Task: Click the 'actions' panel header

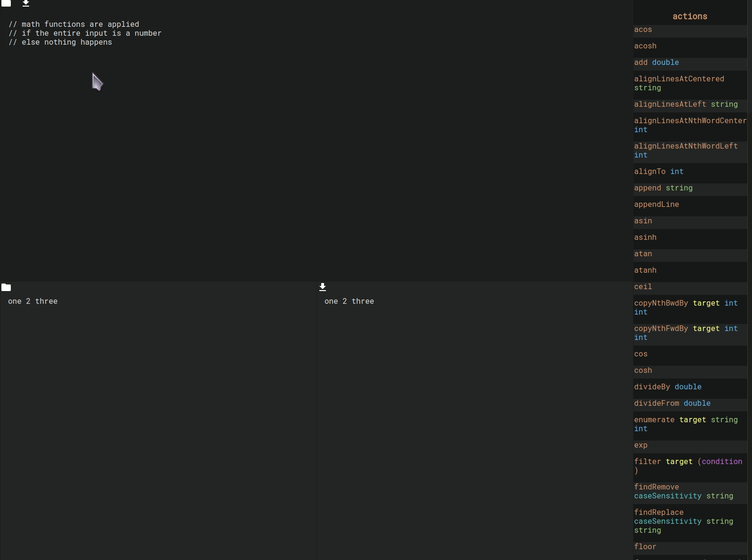Action: tap(689, 16)
